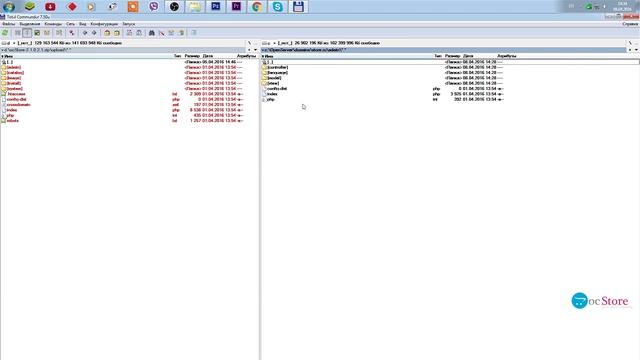Select the robots file in left panel

coord(13,120)
